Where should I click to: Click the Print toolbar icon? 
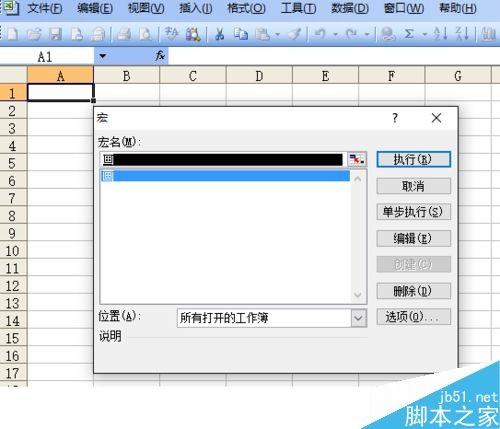point(123,34)
